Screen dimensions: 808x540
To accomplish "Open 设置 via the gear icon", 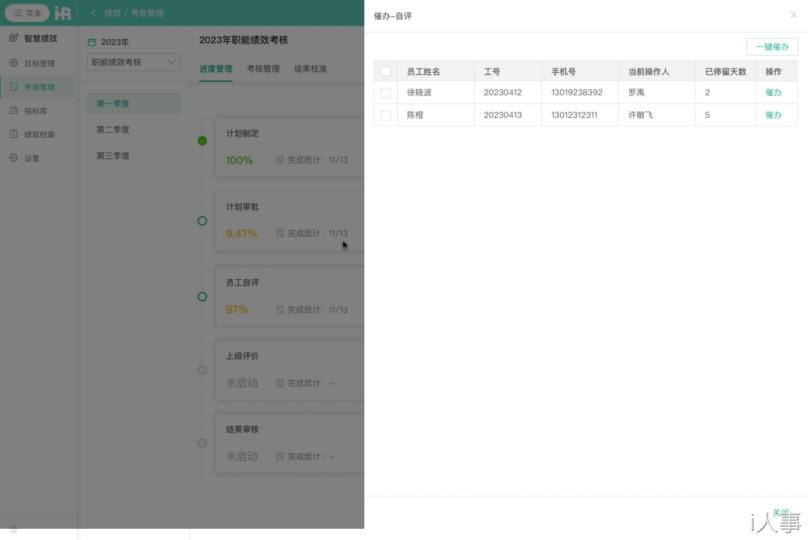I will pyautogui.click(x=14, y=158).
